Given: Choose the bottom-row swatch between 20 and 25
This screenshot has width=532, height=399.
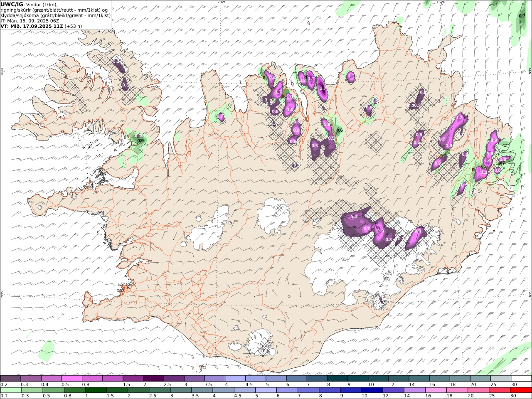Looking at the screenshot, I should tap(478, 390).
